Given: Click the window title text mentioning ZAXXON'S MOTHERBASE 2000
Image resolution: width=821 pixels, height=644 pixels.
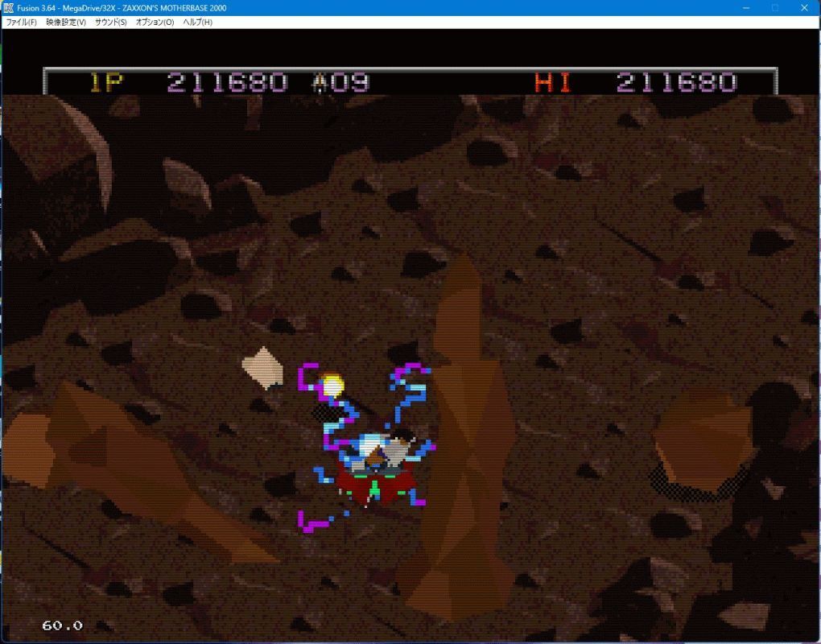Looking at the screenshot, I should pyautogui.click(x=122, y=8).
